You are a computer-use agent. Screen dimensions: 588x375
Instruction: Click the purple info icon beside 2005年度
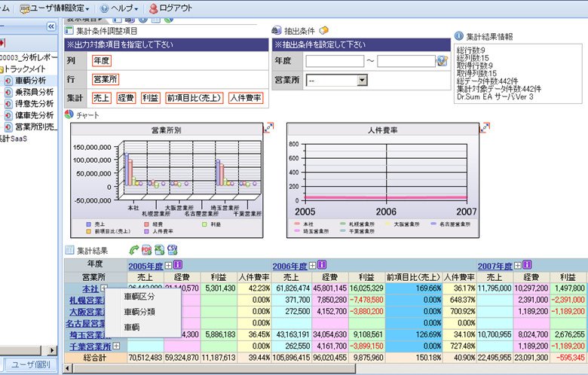pyautogui.click(x=178, y=265)
